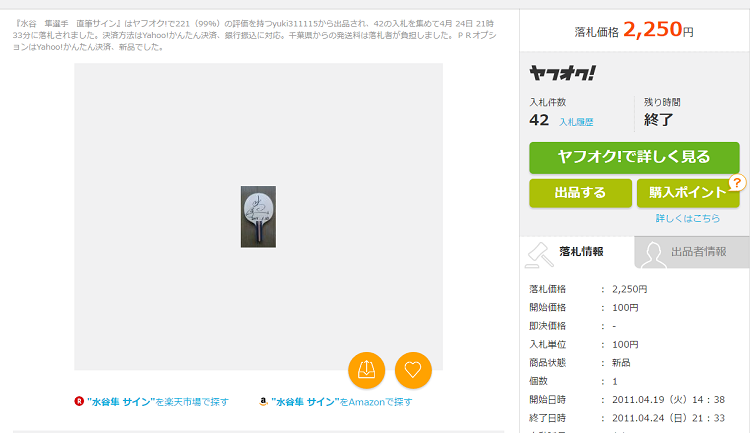Click the green ヤフオク!で詳しく見る button

tap(634, 157)
